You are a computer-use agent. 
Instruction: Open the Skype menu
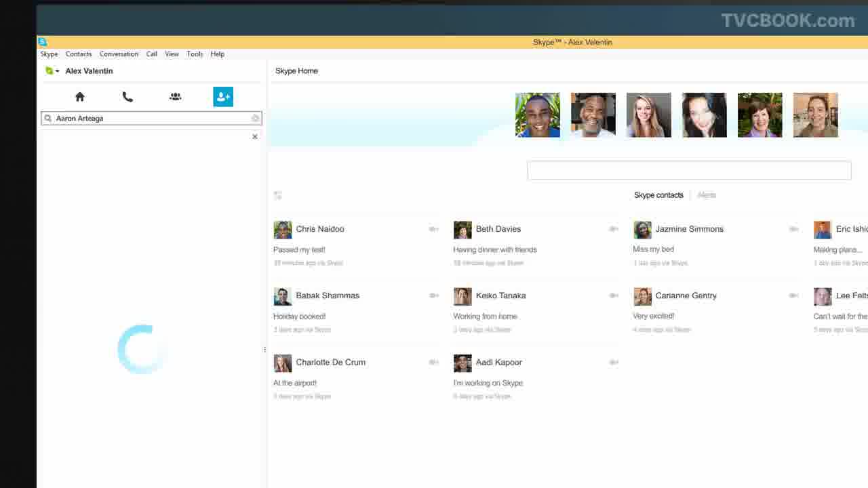point(49,54)
